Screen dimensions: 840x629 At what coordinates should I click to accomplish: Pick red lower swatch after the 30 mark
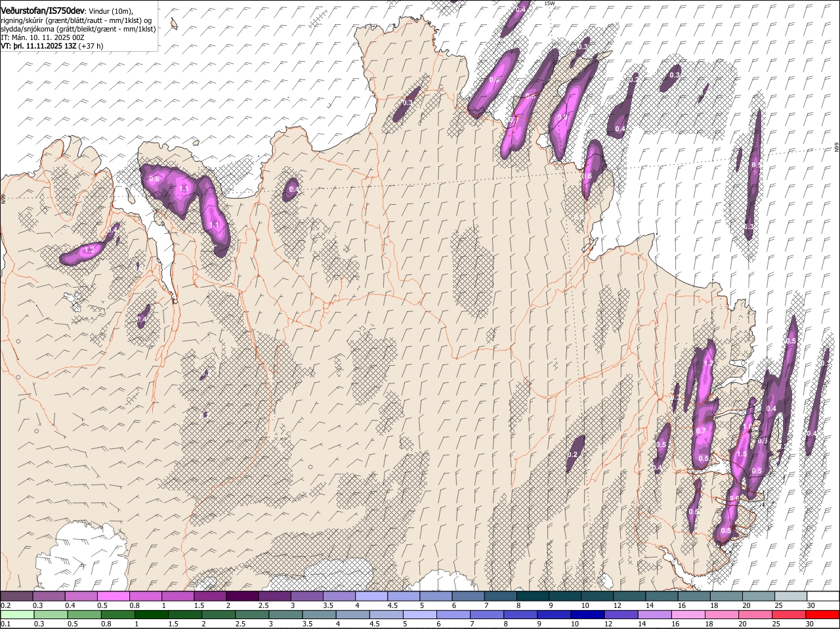coord(823,615)
